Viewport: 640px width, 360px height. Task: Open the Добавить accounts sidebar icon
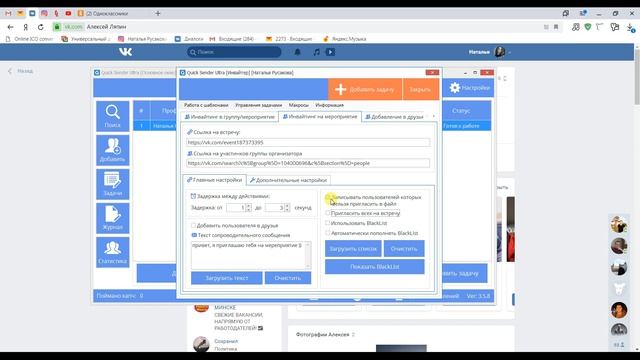[x=113, y=150]
